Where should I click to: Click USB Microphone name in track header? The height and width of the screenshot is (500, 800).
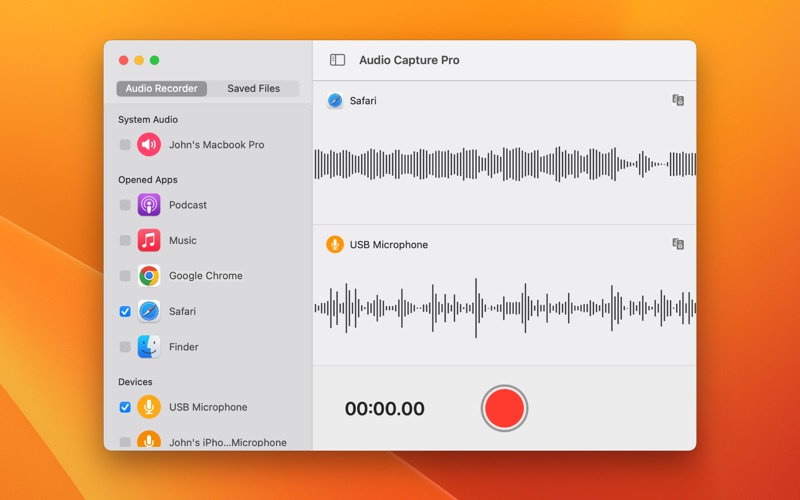(389, 245)
